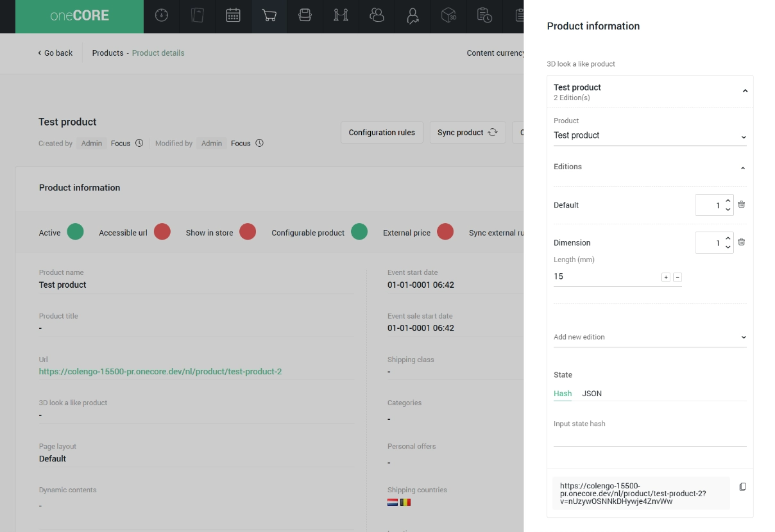This screenshot has height=532, width=775.
Task: Decrease the Default edition quantity
Action: point(728,210)
